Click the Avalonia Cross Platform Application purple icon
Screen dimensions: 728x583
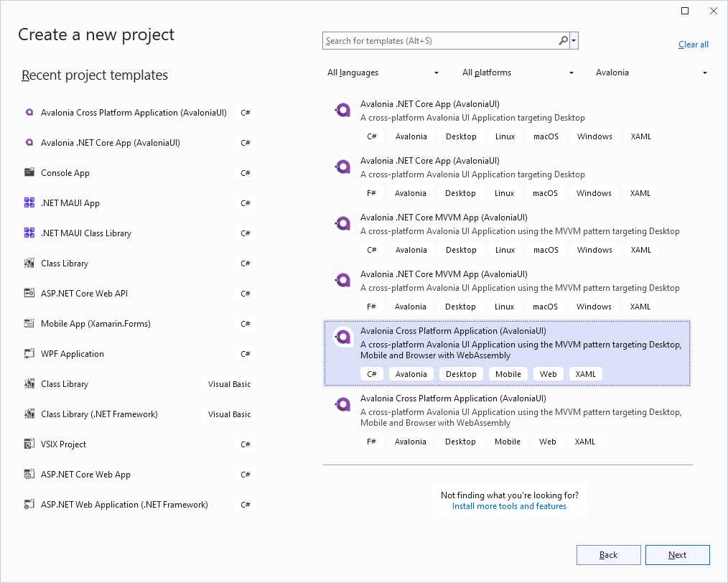coord(342,337)
